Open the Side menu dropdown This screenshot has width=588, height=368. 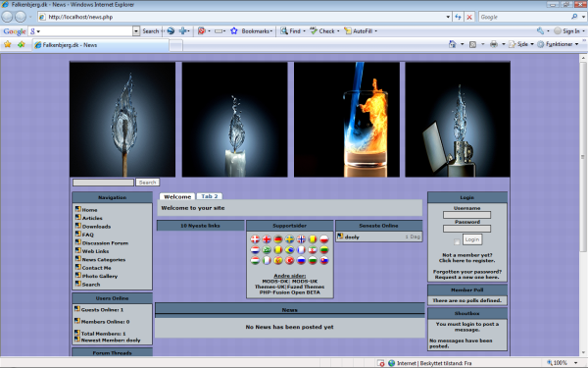click(532, 44)
